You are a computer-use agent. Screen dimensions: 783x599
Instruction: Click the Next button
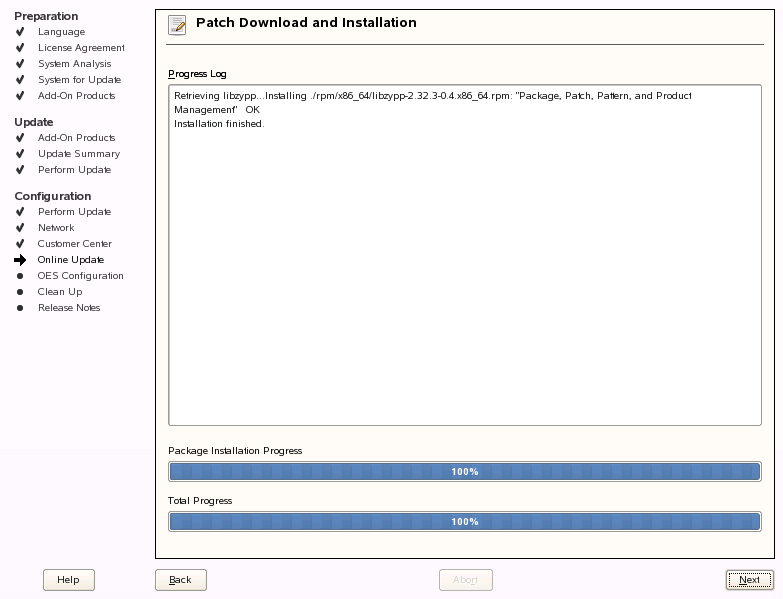pyautogui.click(x=750, y=580)
